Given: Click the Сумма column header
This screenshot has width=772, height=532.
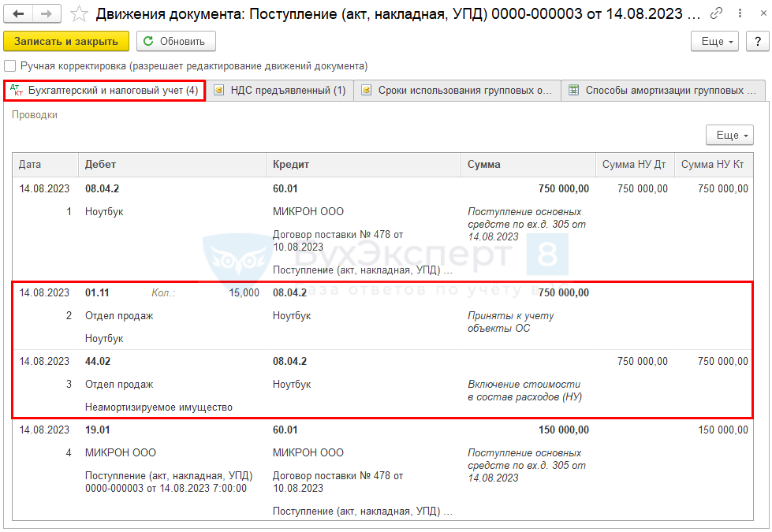Looking at the screenshot, I should tap(528, 165).
